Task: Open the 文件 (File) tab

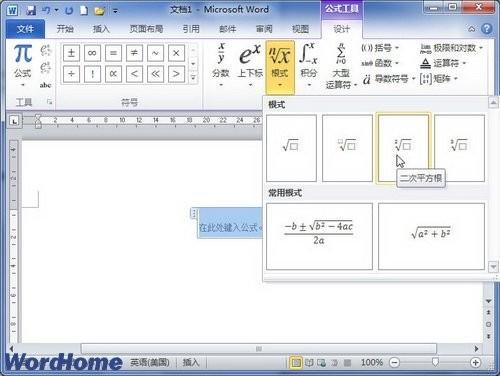Action: 25,29
